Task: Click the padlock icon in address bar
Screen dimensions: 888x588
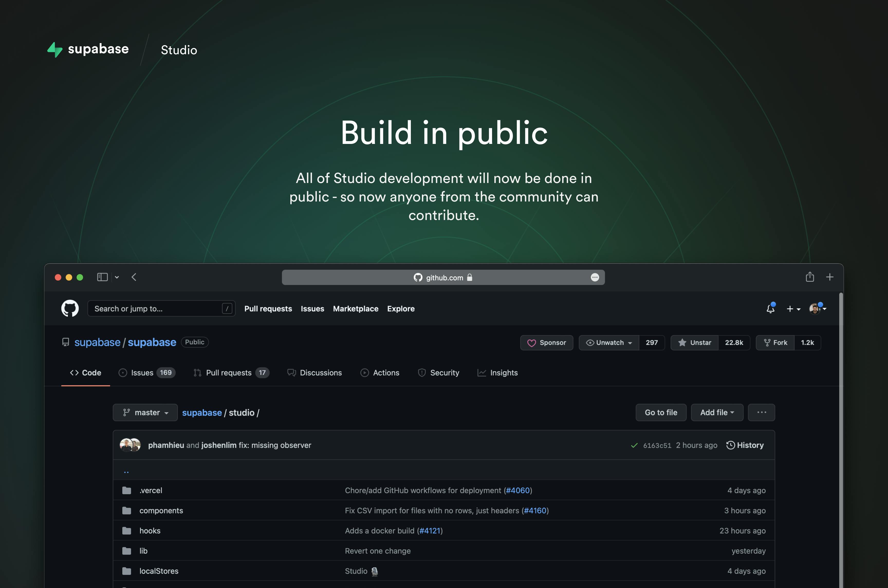Action: 470,278
